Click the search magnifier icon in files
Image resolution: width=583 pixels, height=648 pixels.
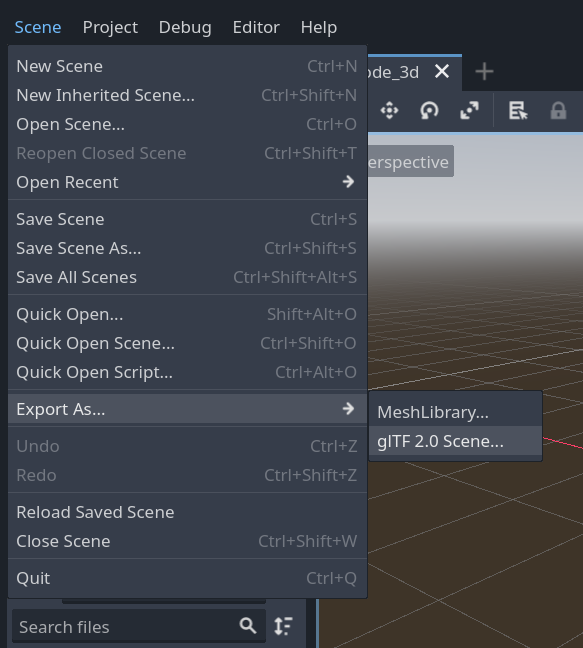coord(247,626)
